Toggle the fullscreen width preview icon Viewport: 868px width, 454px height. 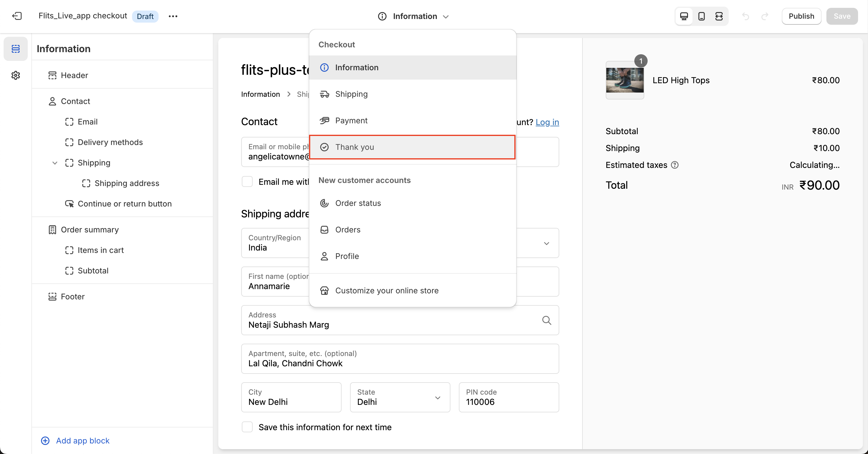pyautogui.click(x=719, y=16)
